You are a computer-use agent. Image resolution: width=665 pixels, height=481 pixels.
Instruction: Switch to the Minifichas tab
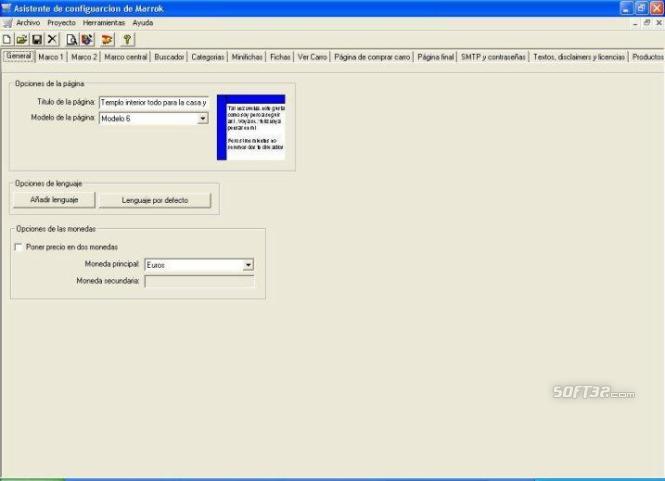click(247, 57)
